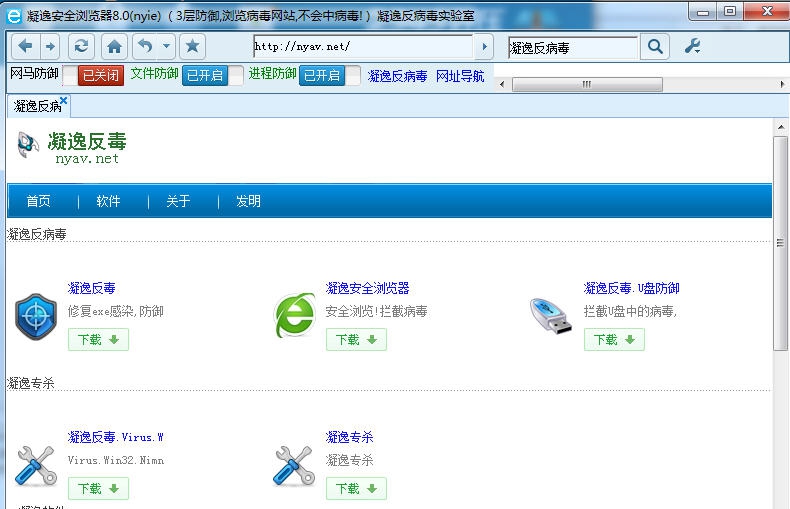The height and width of the screenshot is (509, 790).
Task: Focus the URL address field
Action: [x=363, y=47]
